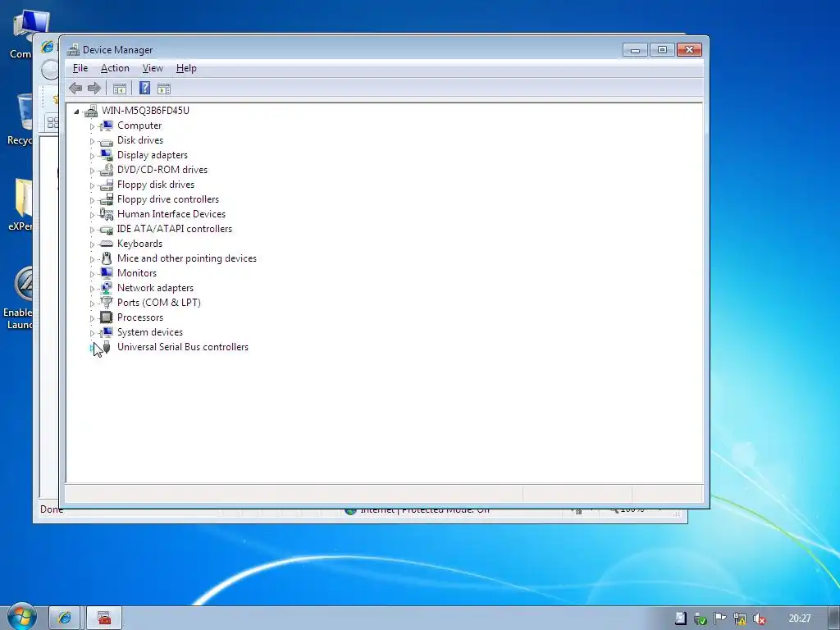Click the Network adapters category icon
Viewport: 840px width, 630px height.
point(106,288)
